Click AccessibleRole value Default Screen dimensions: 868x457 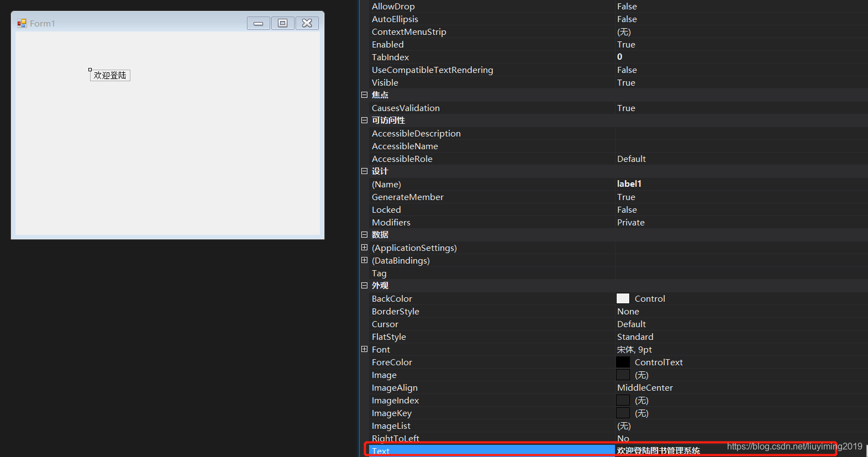tap(632, 159)
